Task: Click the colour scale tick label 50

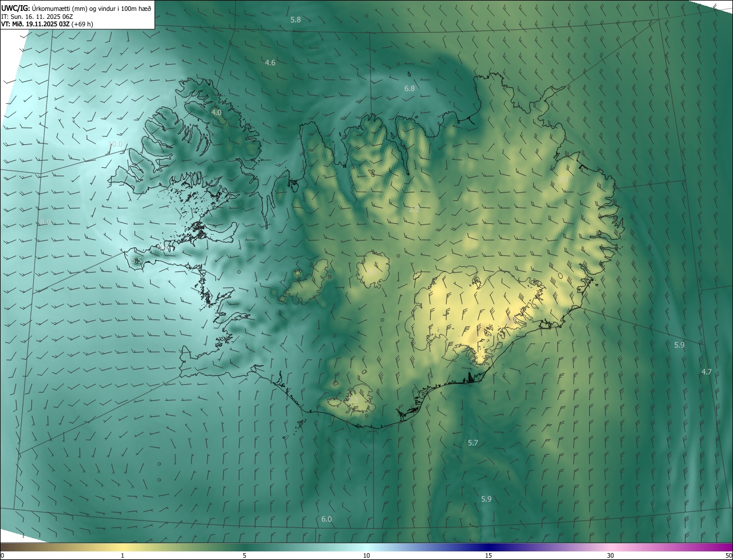Action: click(x=728, y=555)
